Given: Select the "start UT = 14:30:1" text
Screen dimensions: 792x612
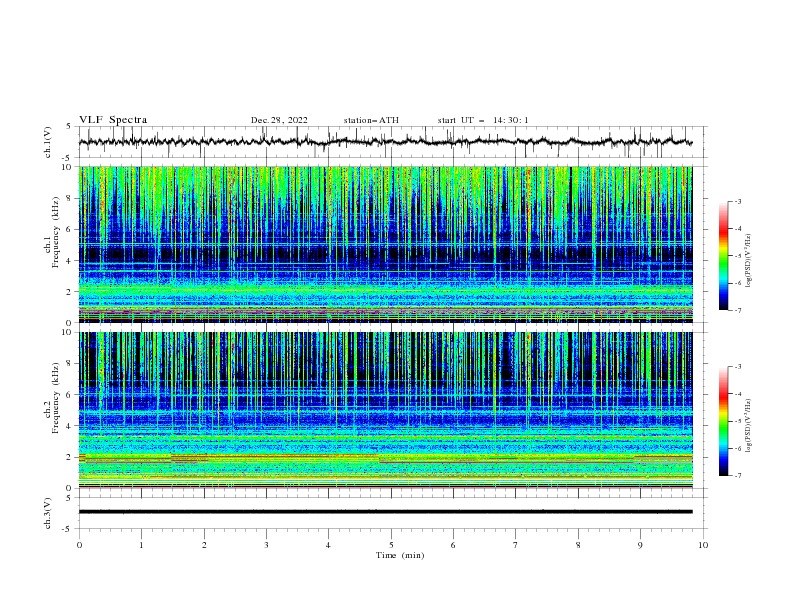Looking at the screenshot, I should click(x=483, y=120).
